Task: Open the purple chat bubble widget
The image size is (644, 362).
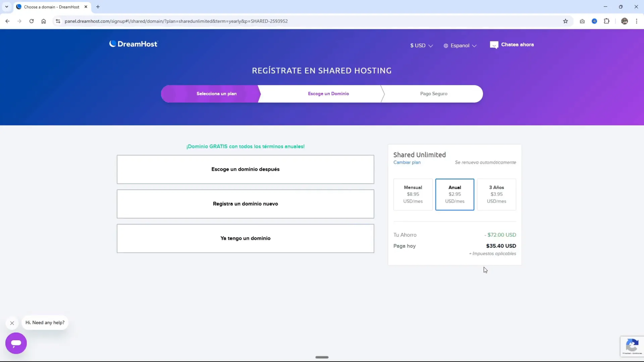Action: 16,343
